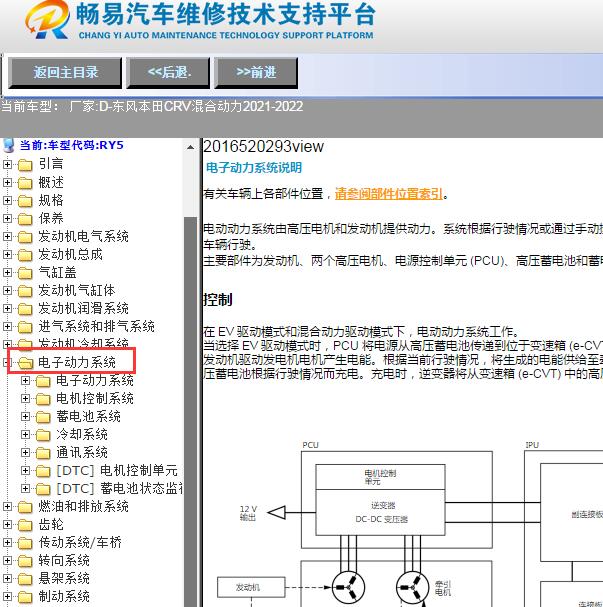Click the 概述 folder icon
Screen dimensions: 603x607
coord(25,183)
